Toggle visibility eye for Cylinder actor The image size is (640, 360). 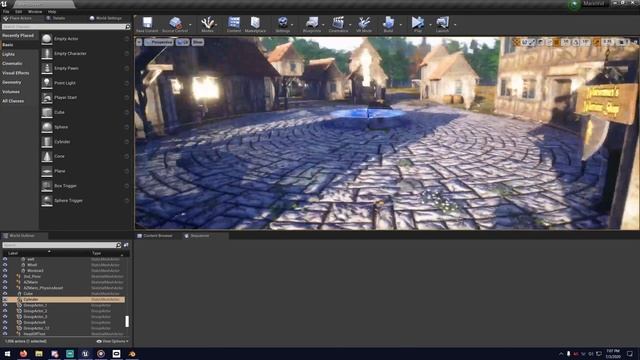[x=5, y=299]
